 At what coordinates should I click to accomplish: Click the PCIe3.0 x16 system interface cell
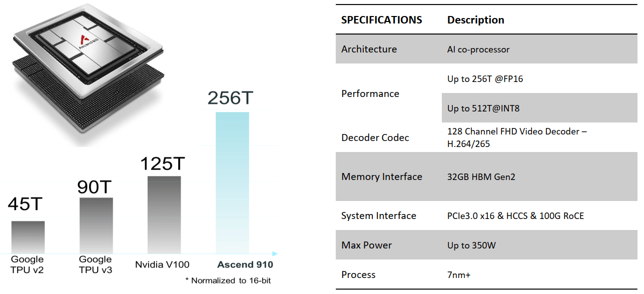tap(515, 216)
